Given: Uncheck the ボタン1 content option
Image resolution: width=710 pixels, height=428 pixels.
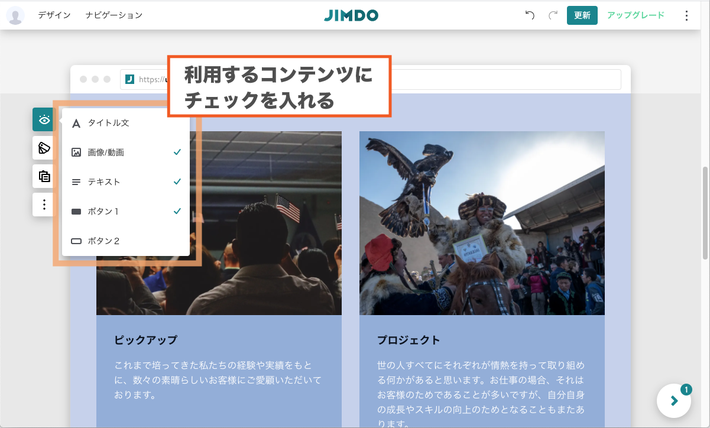Looking at the screenshot, I should pos(126,211).
